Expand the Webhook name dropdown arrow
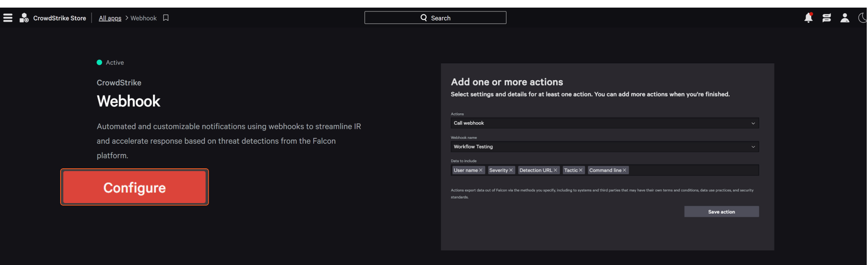The image size is (868, 265). coord(753,147)
